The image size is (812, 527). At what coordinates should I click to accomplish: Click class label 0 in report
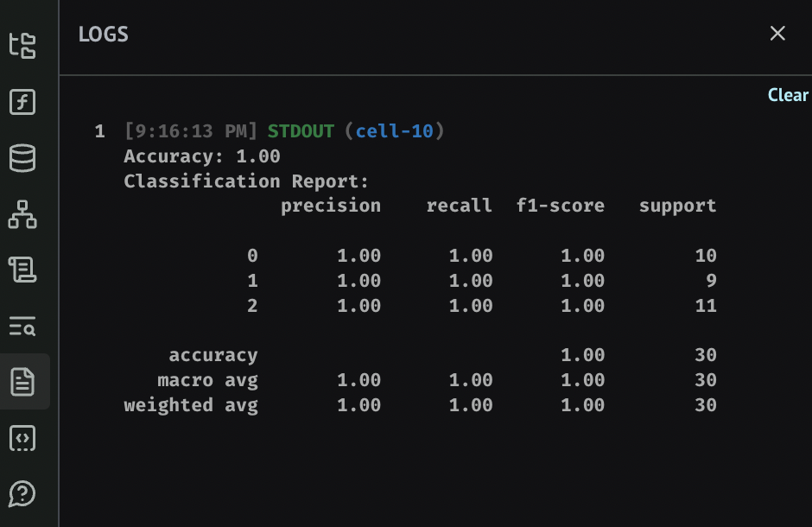252,255
